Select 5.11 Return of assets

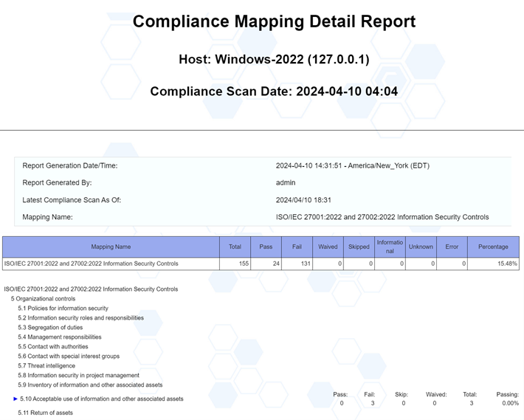click(x=46, y=413)
